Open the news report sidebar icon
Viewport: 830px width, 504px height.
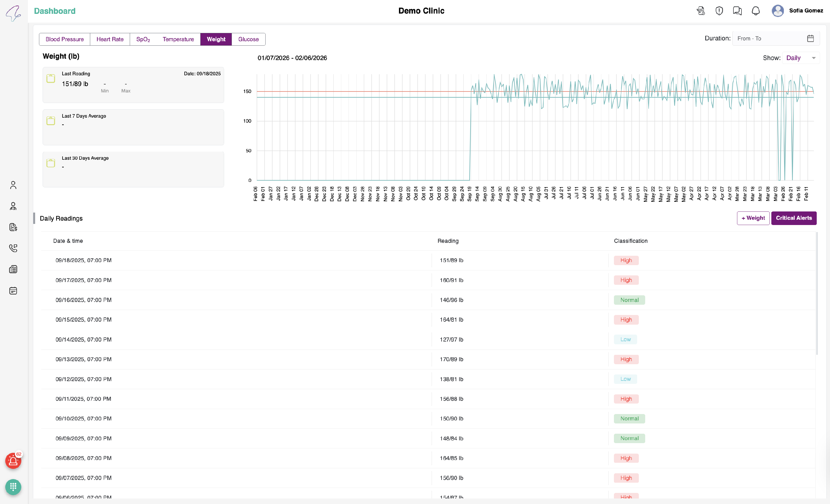pos(13,269)
